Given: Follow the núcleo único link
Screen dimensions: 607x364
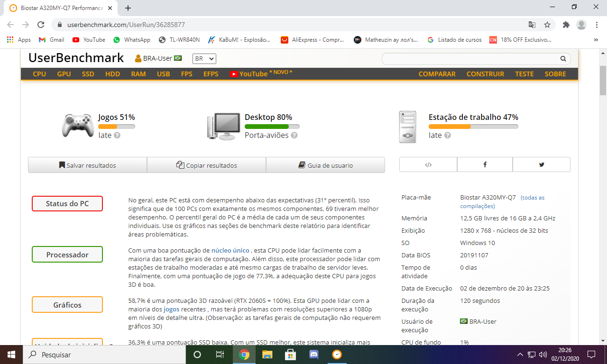Looking at the screenshot, I should (230, 250).
